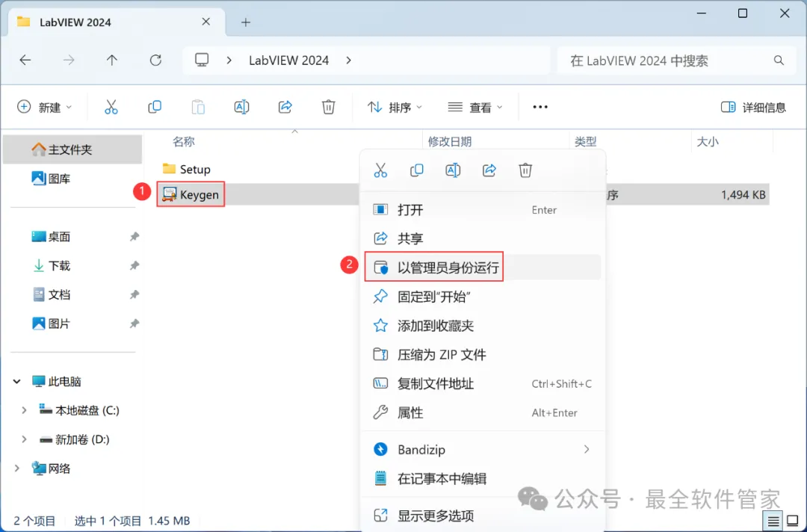The width and height of the screenshot is (807, 532).
Task: Click the Share icon in the toolbar
Action: (x=285, y=107)
